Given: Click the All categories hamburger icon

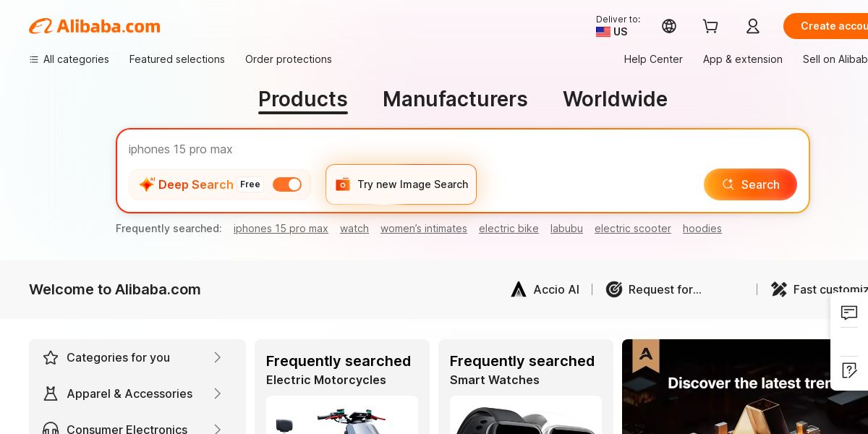Looking at the screenshot, I should (33, 59).
